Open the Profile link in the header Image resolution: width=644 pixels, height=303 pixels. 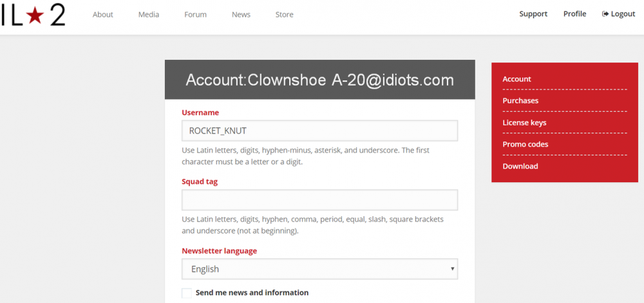click(574, 14)
